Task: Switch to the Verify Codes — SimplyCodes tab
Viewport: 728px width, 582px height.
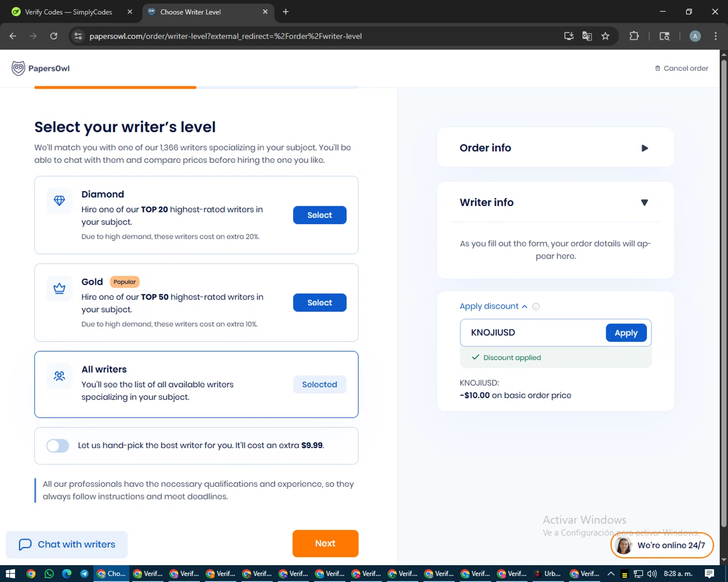Action: [68, 12]
